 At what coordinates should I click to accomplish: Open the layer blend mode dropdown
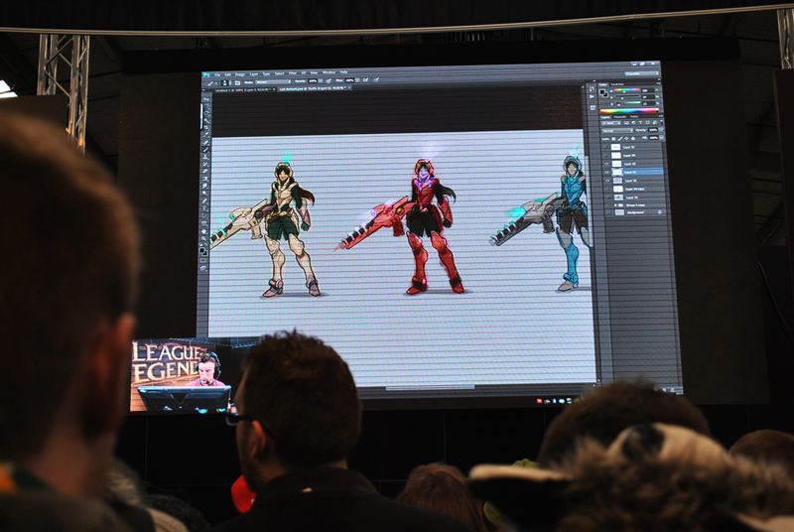(617, 131)
